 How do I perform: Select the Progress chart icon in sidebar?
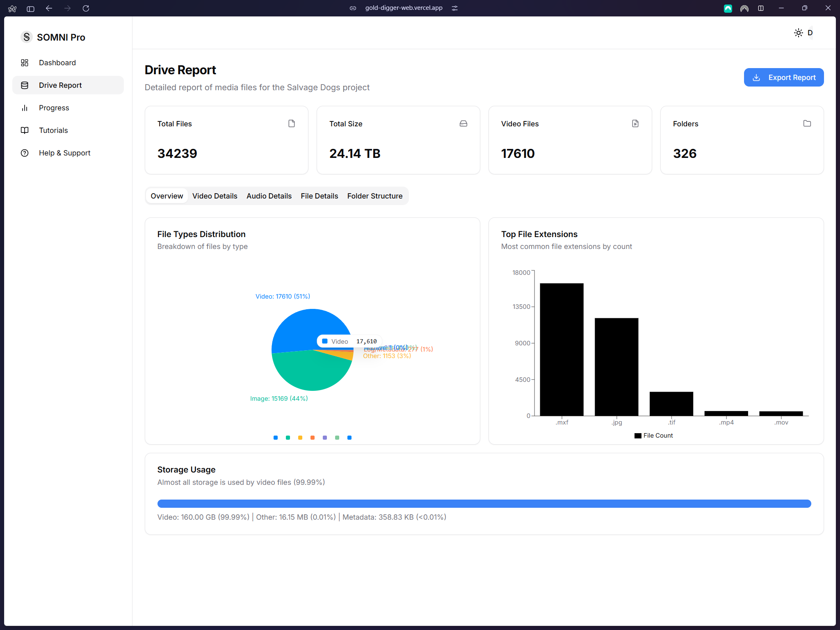25,107
